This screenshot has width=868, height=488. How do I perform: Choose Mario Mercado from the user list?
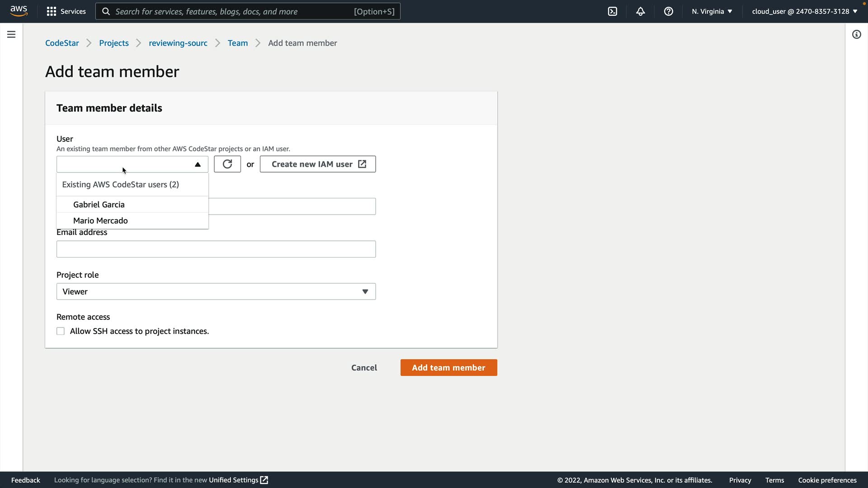click(x=100, y=221)
